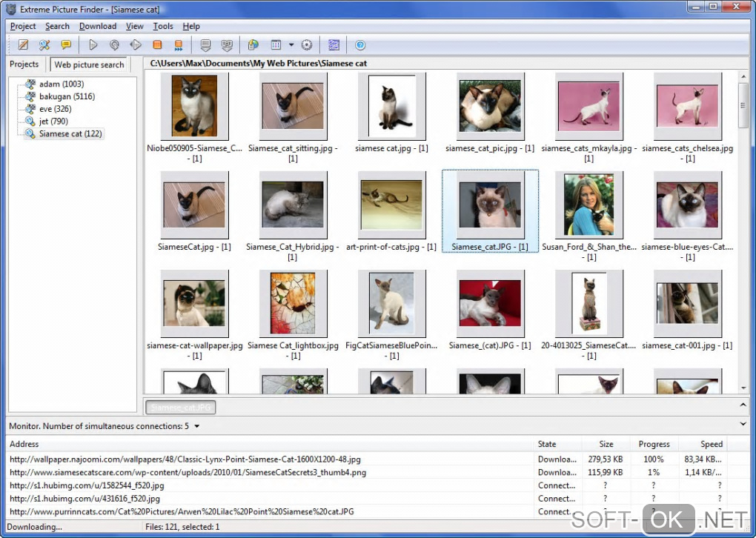Image resolution: width=756 pixels, height=538 pixels.
Task: Click the Size column header
Action: [606, 444]
